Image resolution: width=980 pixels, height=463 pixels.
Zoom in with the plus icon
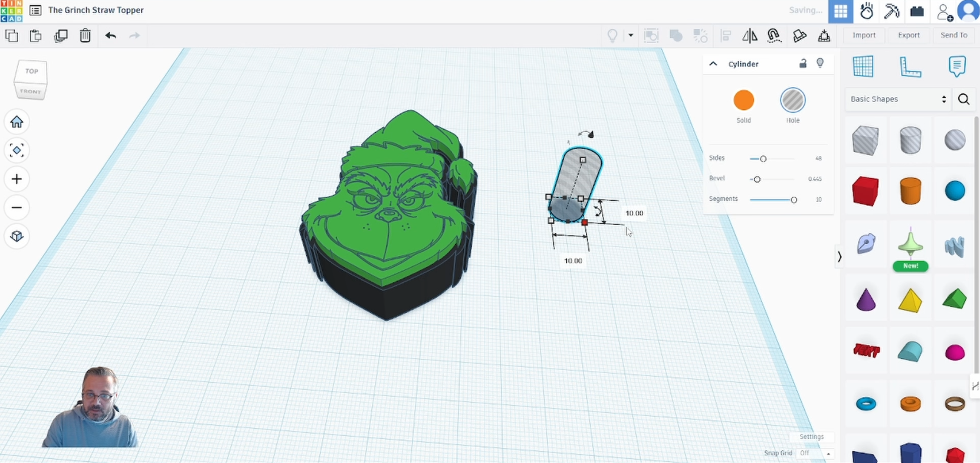click(17, 179)
